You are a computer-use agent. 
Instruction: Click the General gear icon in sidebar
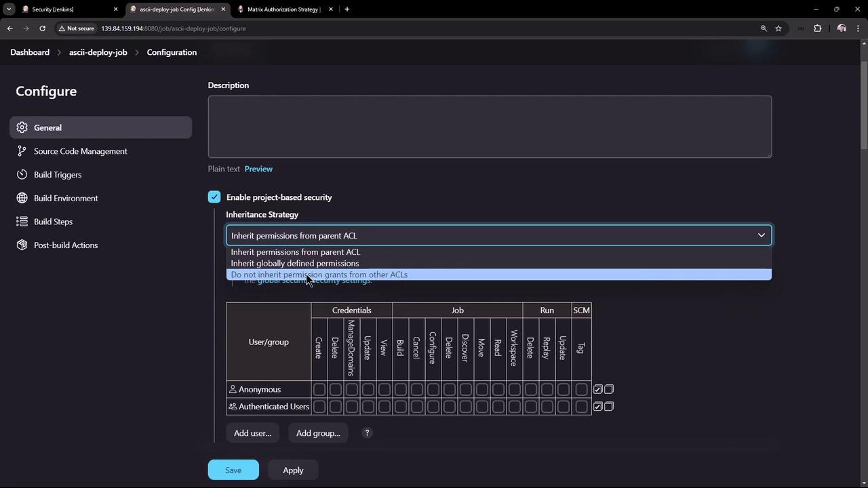22,127
